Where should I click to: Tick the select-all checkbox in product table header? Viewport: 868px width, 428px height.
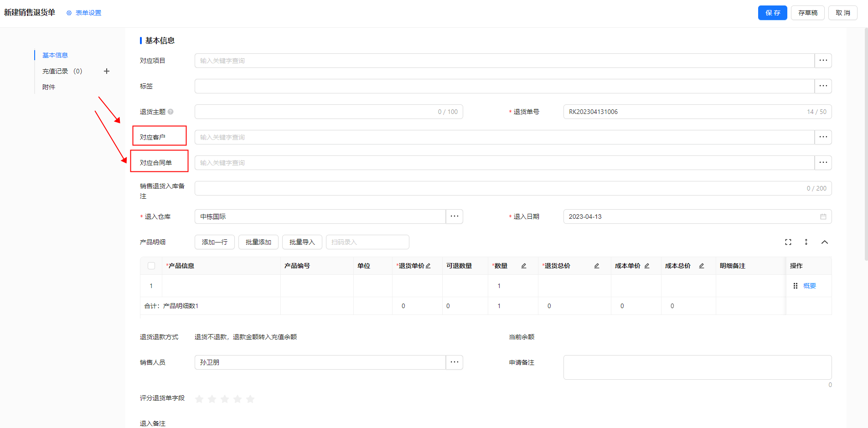(151, 266)
